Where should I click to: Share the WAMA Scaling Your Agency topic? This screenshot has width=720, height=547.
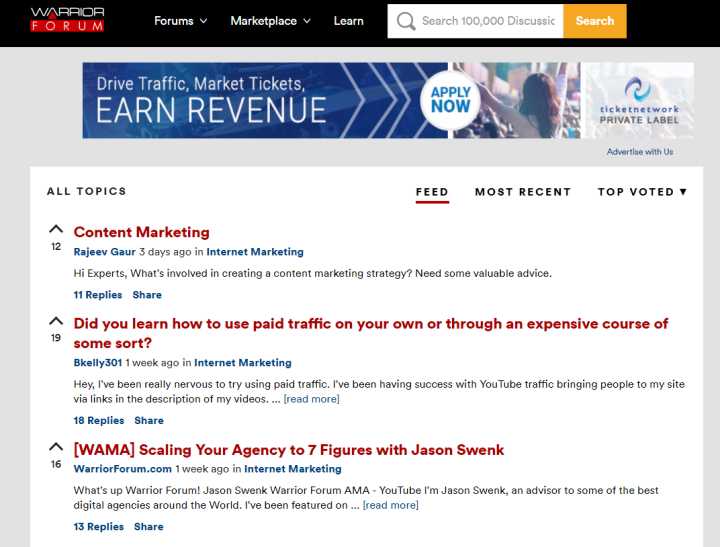(x=147, y=527)
